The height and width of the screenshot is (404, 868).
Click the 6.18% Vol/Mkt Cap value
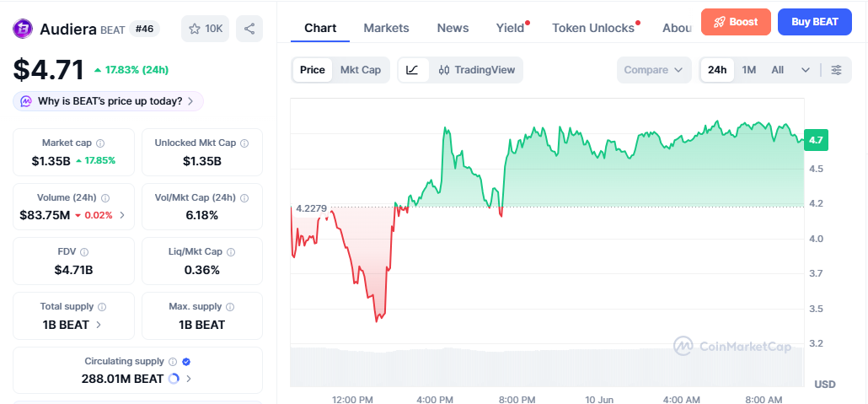coord(202,215)
